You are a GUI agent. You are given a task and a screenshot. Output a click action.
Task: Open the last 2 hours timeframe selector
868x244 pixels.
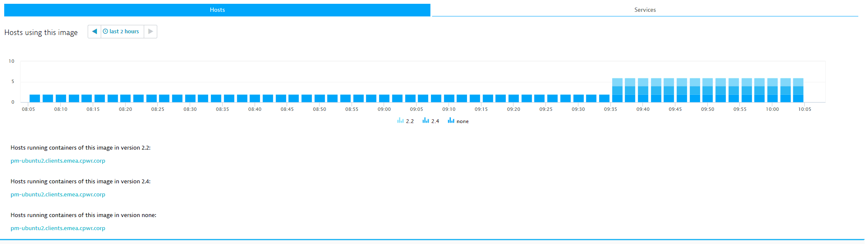pos(122,32)
